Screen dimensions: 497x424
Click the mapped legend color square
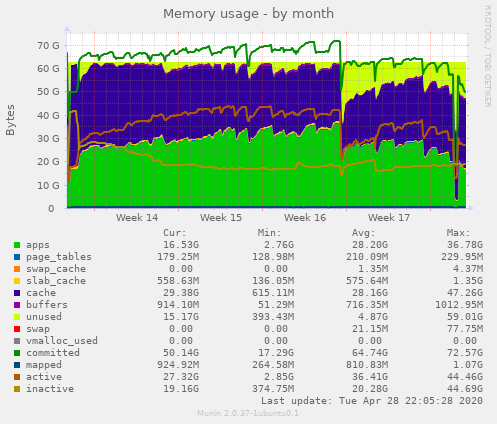click(17, 365)
